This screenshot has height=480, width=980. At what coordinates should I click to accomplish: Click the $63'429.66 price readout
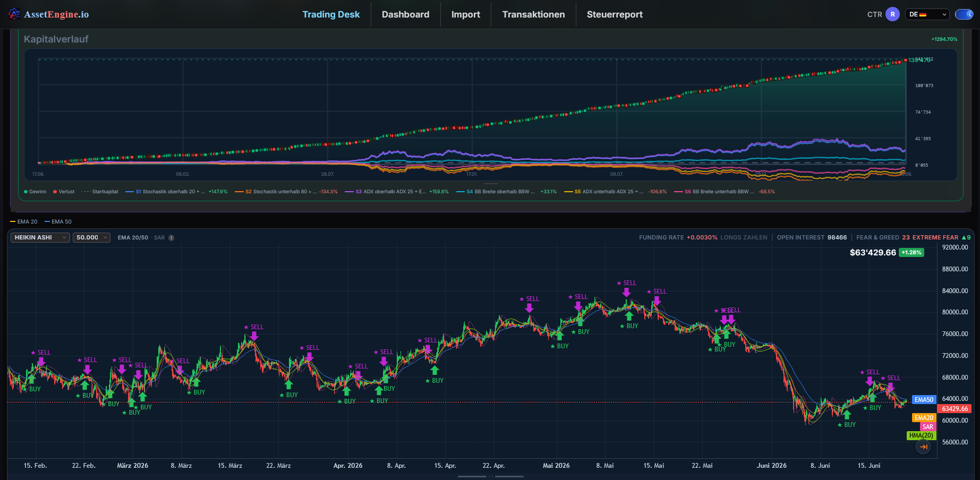[x=873, y=253]
